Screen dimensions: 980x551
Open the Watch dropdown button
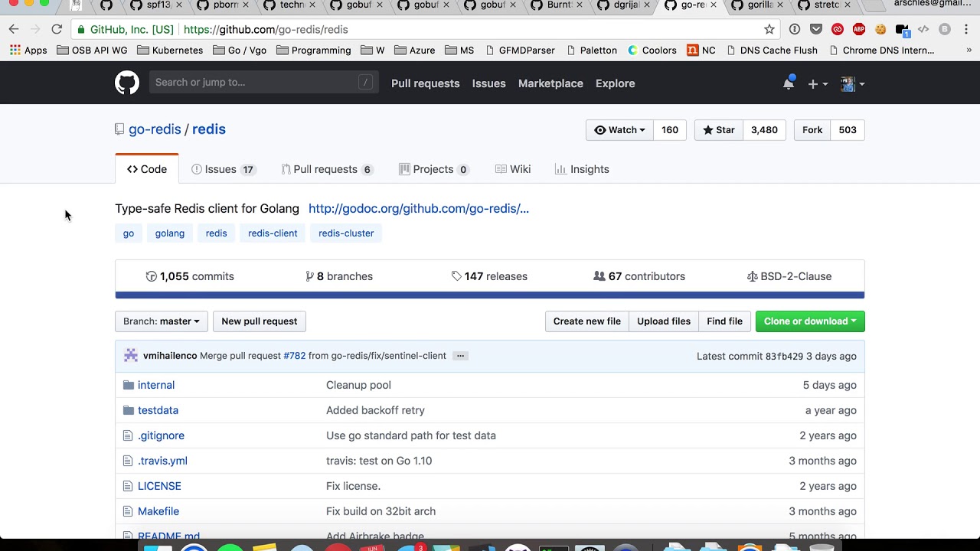pyautogui.click(x=620, y=130)
